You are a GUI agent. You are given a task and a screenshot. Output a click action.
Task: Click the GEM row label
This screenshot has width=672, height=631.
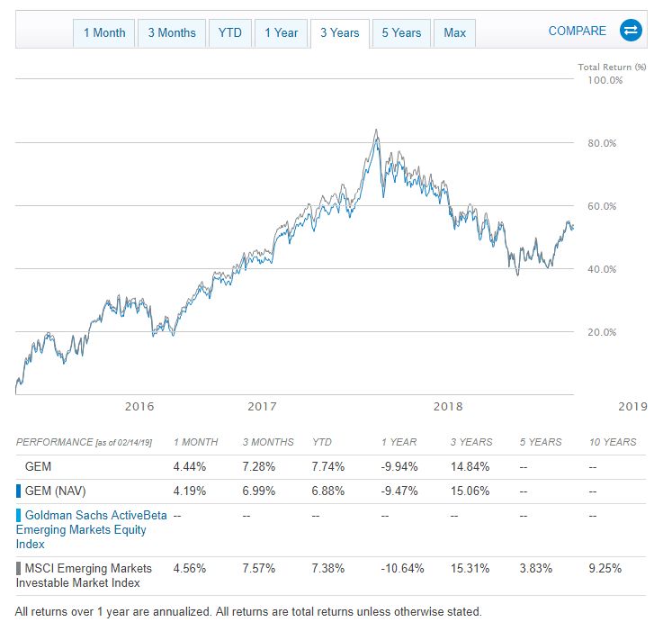point(38,466)
